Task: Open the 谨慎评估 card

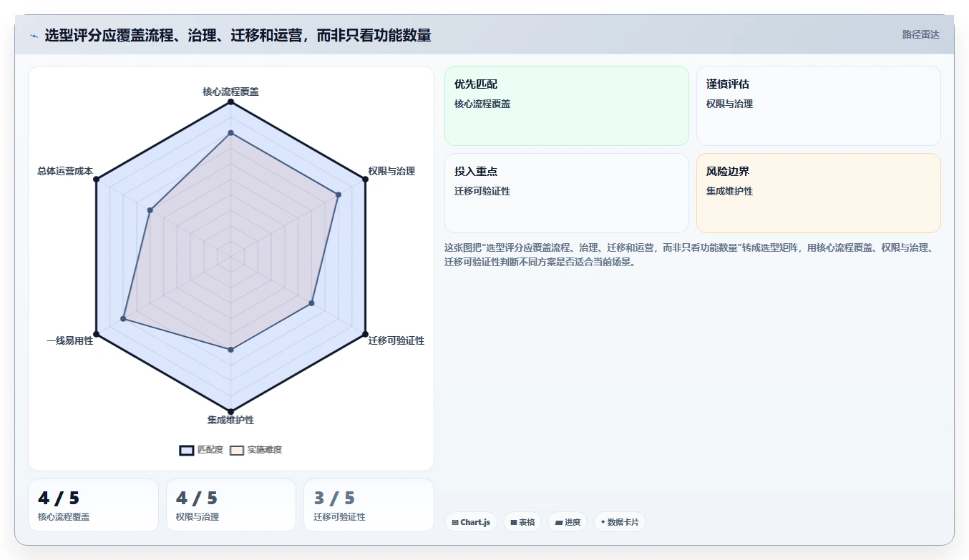Action: (819, 106)
